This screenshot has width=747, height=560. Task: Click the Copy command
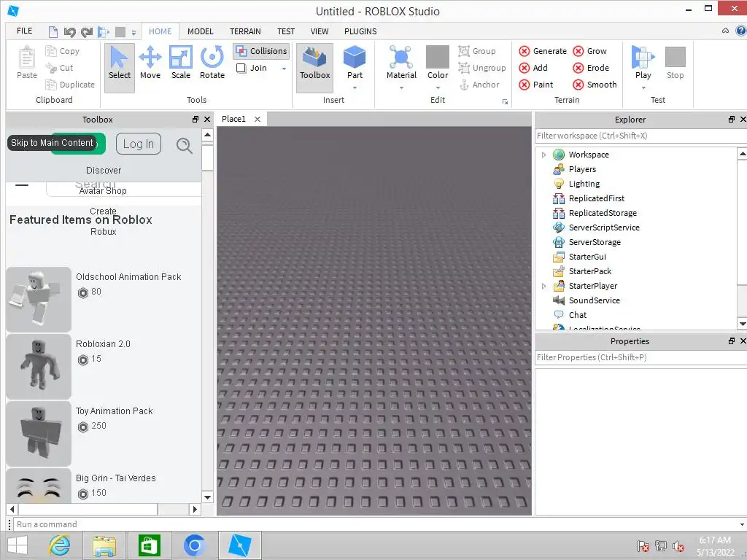coord(63,51)
